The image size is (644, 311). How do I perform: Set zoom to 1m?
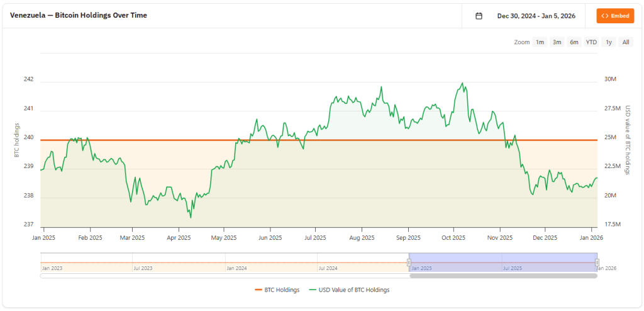coord(540,42)
